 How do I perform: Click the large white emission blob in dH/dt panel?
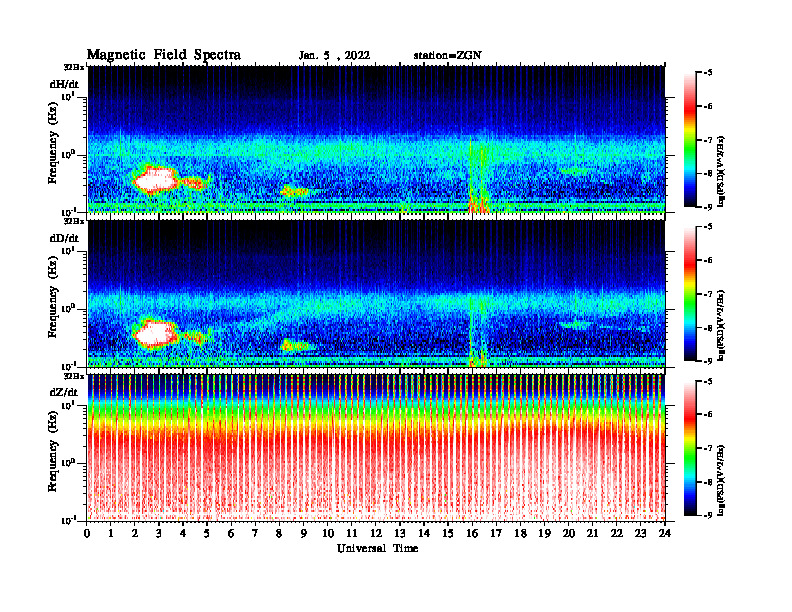click(156, 180)
